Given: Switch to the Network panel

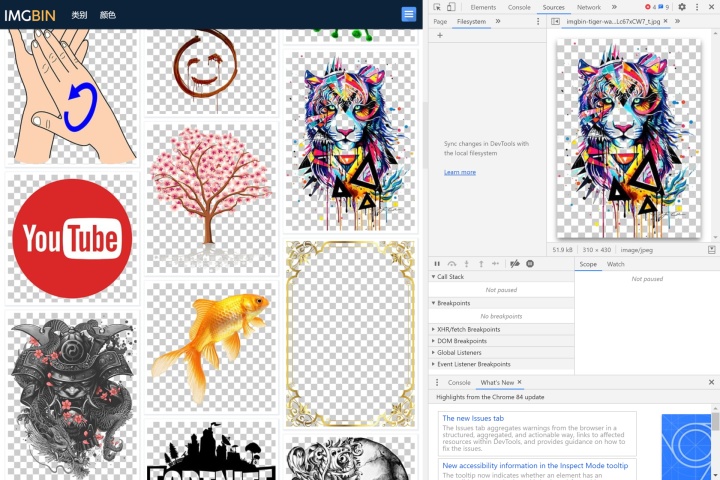Looking at the screenshot, I should [589, 7].
